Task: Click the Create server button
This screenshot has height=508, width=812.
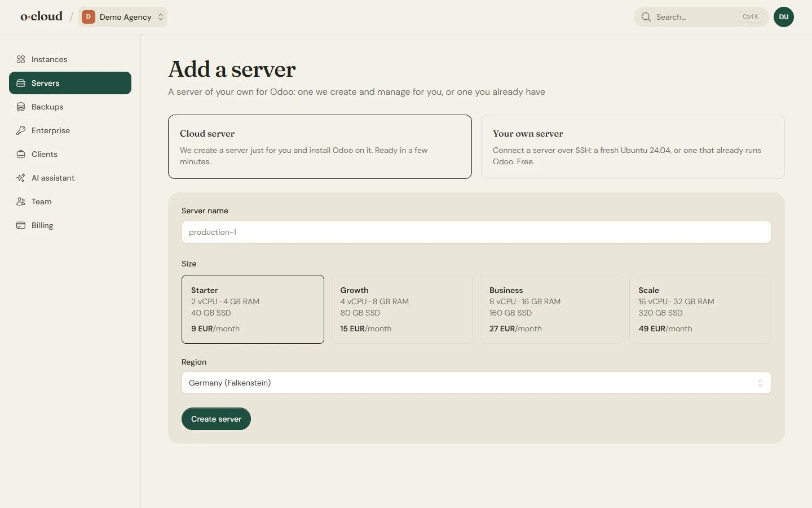Action: tap(216, 419)
